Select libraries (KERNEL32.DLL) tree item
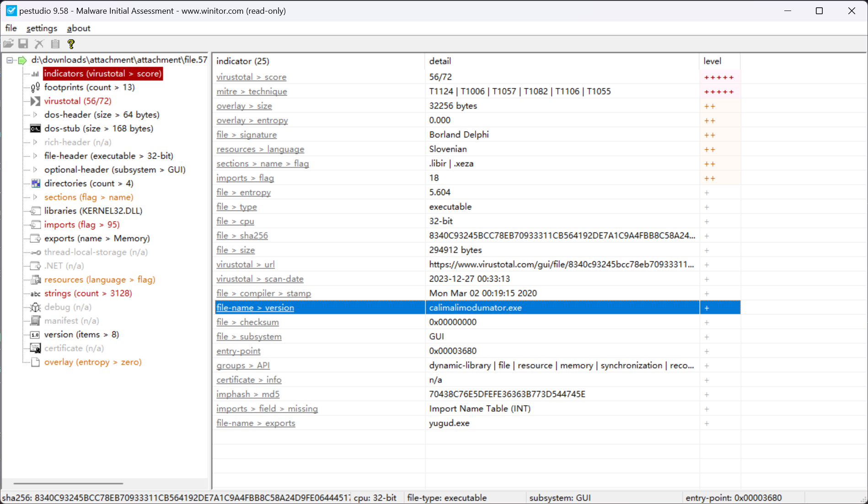Image resolution: width=868 pixels, height=504 pixels. pos(93,211)
